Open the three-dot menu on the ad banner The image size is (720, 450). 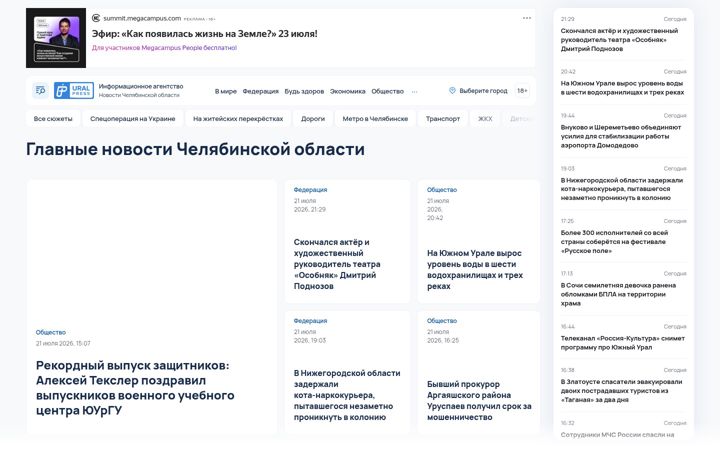[x=527, y=18]
